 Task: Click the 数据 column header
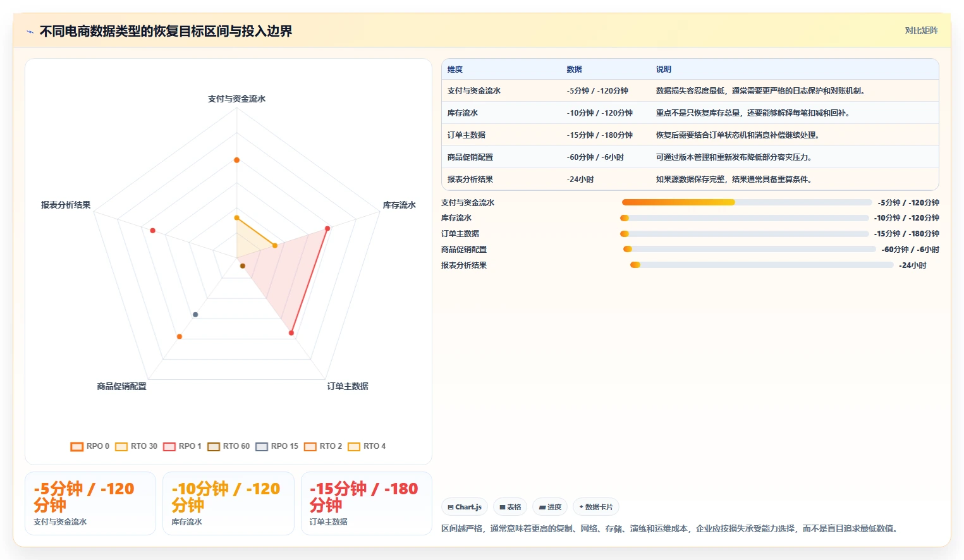[x=574, y=70]
